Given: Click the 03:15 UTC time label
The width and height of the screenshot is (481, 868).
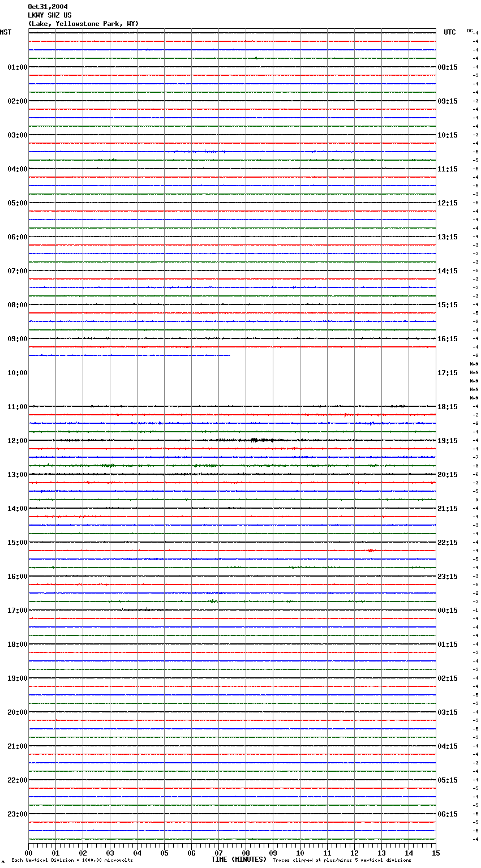Looking at the screenshot, I should click(448, 712).
